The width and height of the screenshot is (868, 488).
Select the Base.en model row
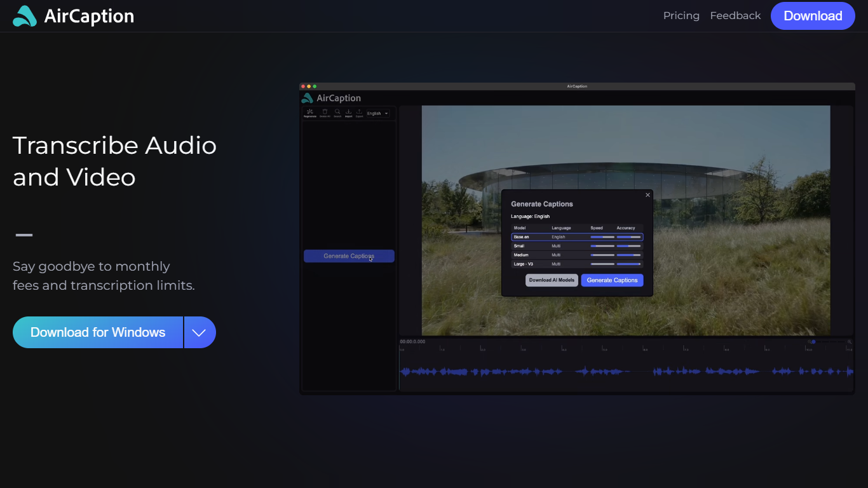[577, 237]
